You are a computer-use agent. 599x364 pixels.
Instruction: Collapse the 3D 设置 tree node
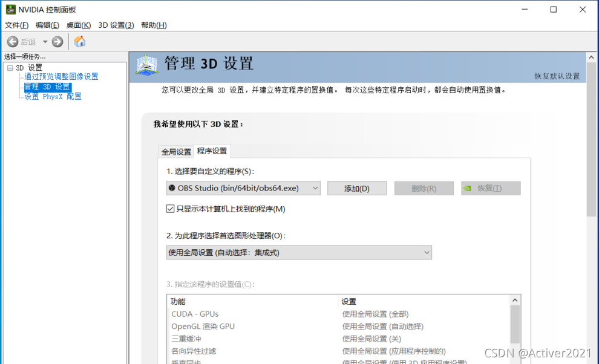(x=10, y=68)
